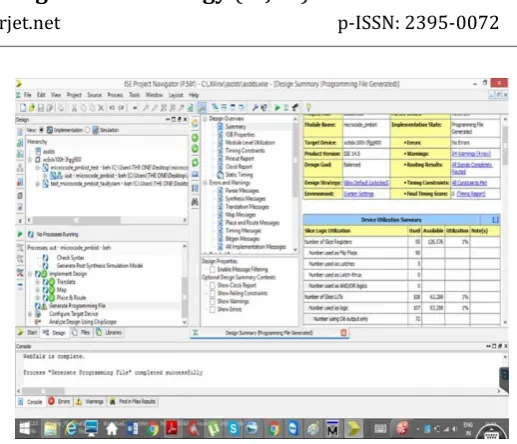Click the Console horizontal scrollbar thumb
The image size is (517, 444).
tap(44, 391)
